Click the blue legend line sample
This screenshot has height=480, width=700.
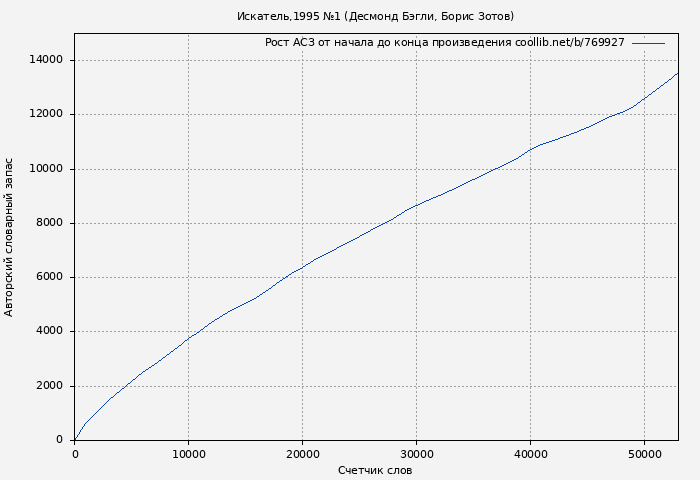click(648, 43)
